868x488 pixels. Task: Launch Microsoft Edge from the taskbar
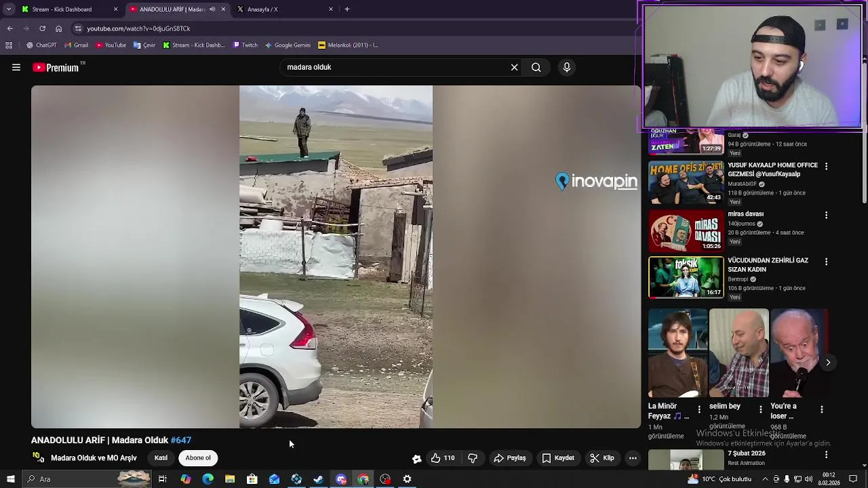(x=208, y=479)
